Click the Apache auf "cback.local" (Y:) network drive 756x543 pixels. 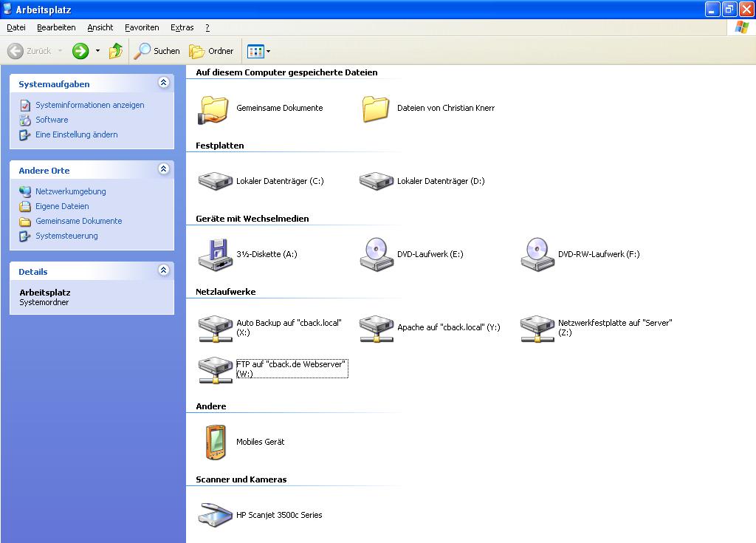tap(376, 327)
